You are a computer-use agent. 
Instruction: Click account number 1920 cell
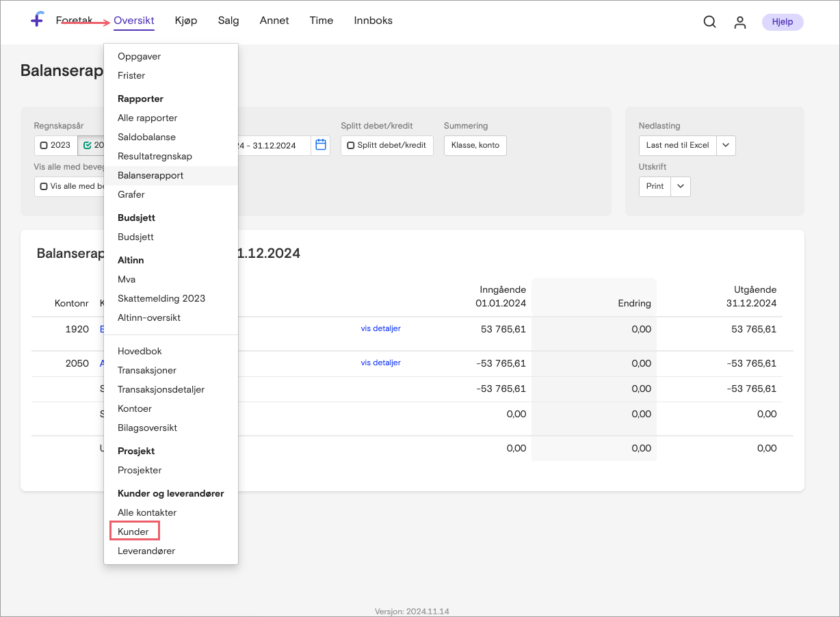pyautogui.click(x=77, y=329)
